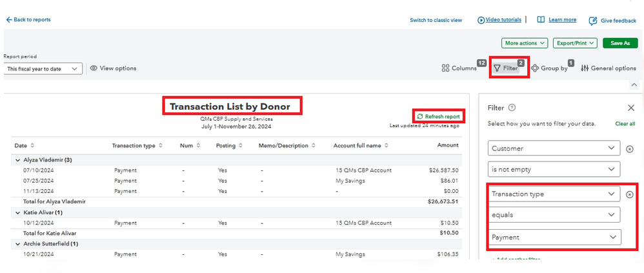Collapse the Archie Sutterfield group
The image size is (644, 273).
(x=17, y=244)
